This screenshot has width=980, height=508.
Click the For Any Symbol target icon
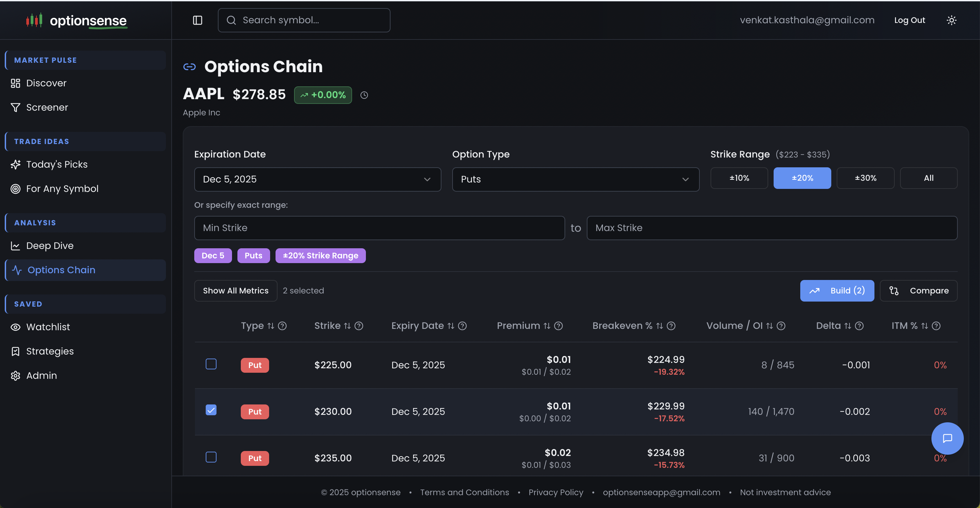(15, 189)
